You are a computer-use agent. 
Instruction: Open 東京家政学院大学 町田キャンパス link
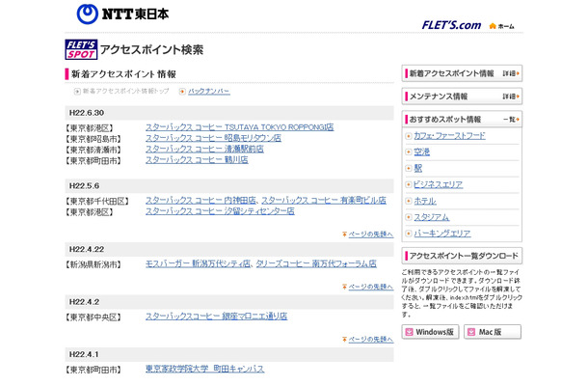[204, 369]
